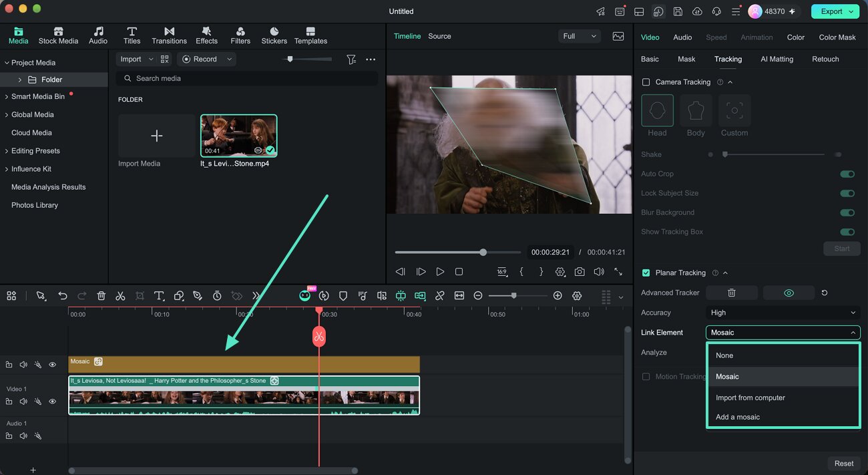Click the waveform scope icon above preview
Screen dimensions: 868x475
(618, 36)
